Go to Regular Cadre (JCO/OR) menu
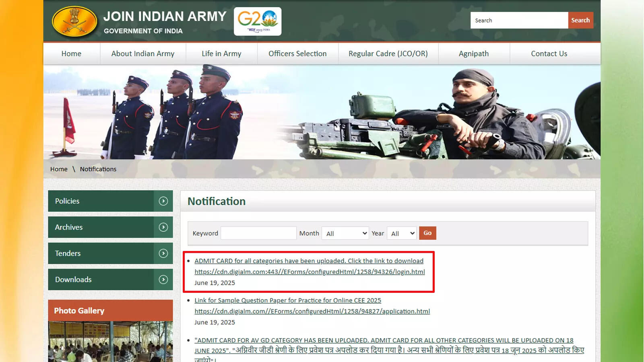The height and width of the screenshot is (362, 644). click(388, 53)
